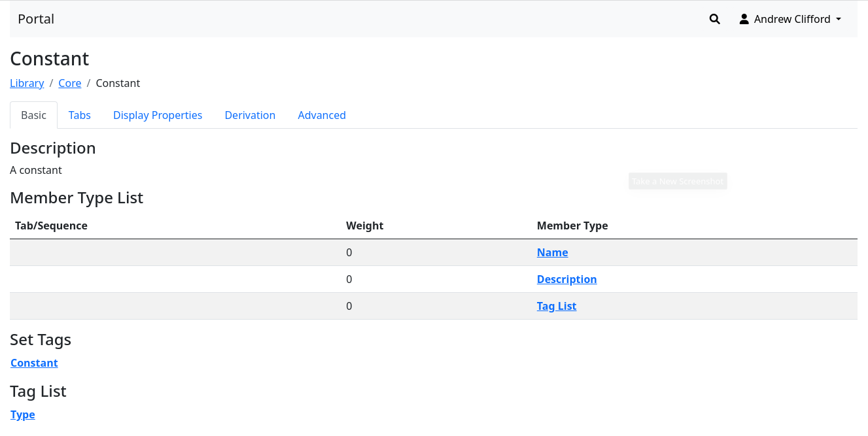Expand the Andrew Clifford dropdown caret
The height and width of the screenshot is (436, 868).
pos(839,20)
